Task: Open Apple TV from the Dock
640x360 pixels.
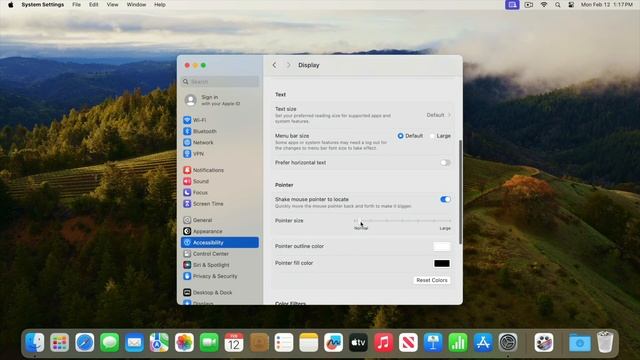Action: 358,342
